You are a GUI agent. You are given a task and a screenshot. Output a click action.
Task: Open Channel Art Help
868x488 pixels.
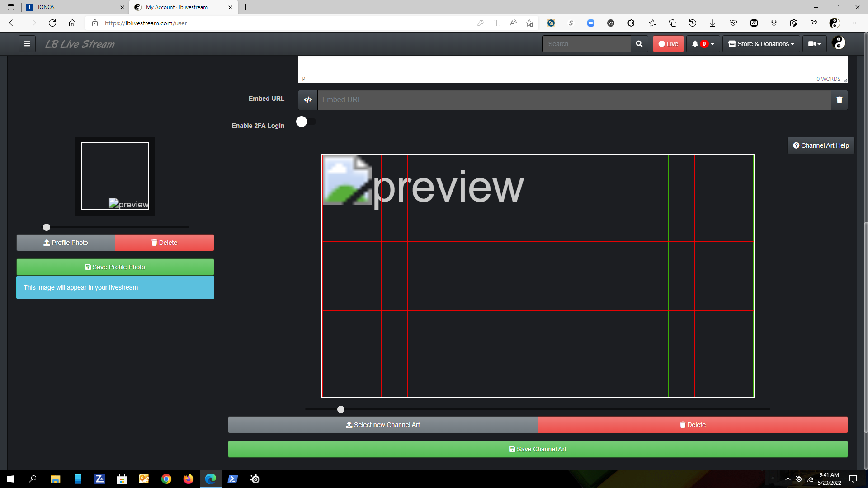[821, 145]
